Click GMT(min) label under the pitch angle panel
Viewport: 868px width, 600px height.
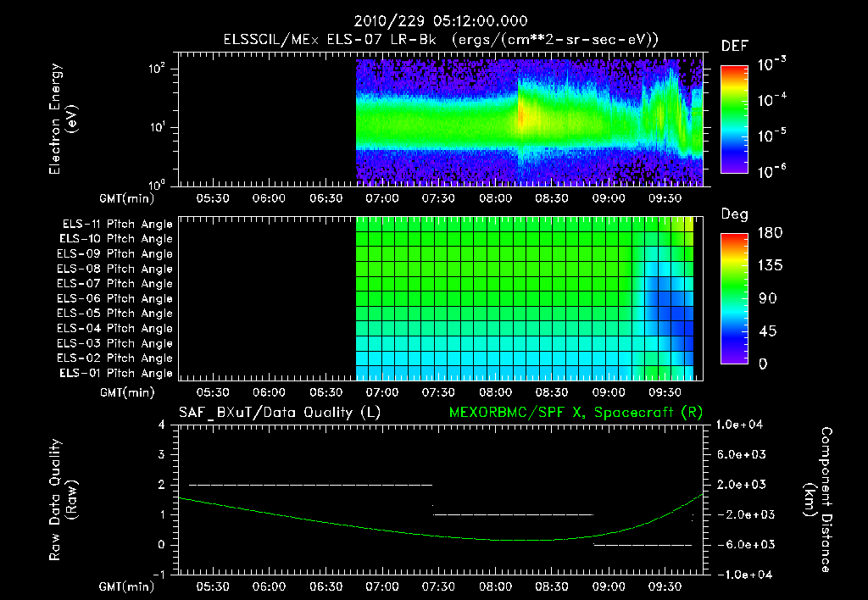tap(127, 393)
